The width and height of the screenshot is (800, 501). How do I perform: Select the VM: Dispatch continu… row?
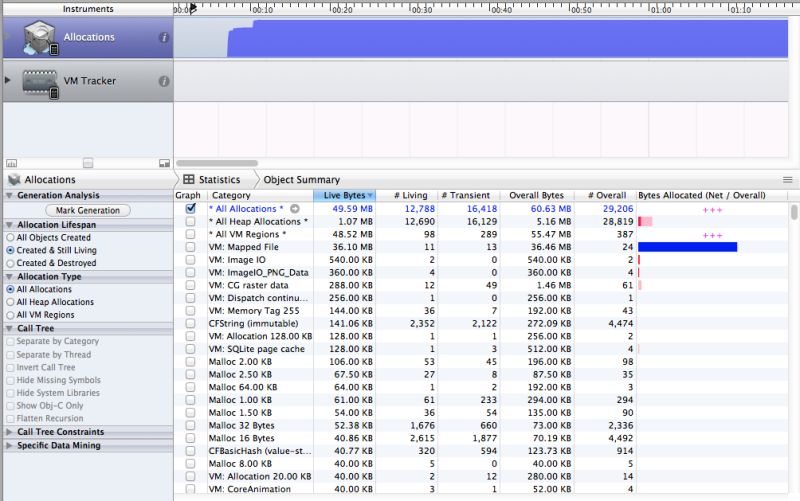click(481, 298)
